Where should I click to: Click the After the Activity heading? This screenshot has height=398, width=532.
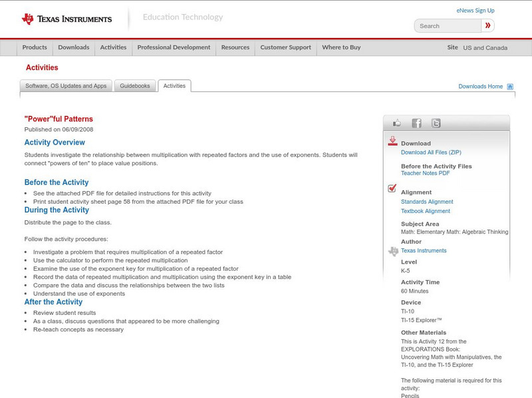point(53,302)
